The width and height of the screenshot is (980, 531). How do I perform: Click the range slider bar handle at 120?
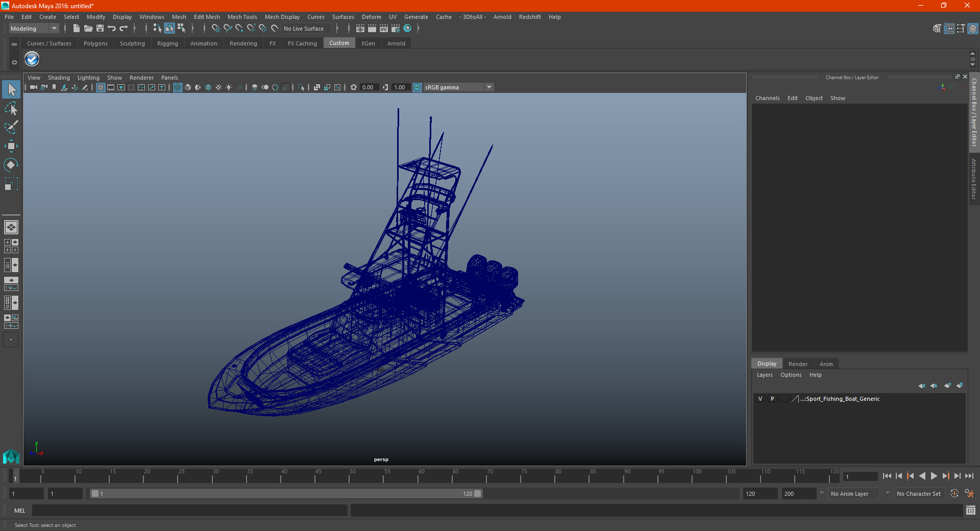pyautogui.click(x=478, y=494)
